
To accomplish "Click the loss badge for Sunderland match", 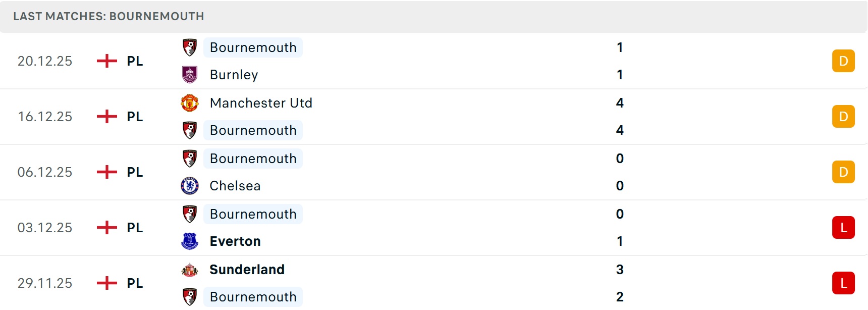I will pos(843,283).
